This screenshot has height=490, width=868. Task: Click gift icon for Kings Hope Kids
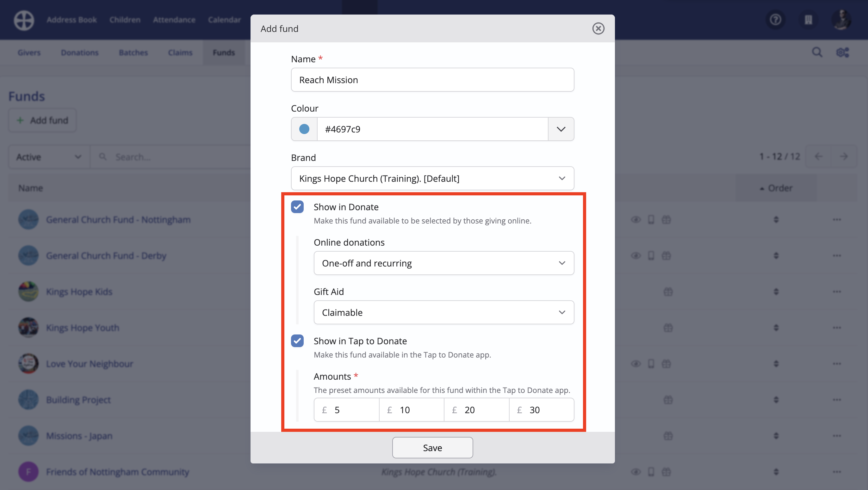point(668,292)
